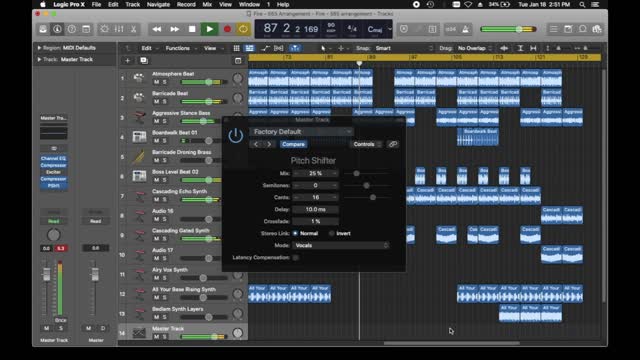
Task: Open the Mix menu
Action: pos(207,4)
